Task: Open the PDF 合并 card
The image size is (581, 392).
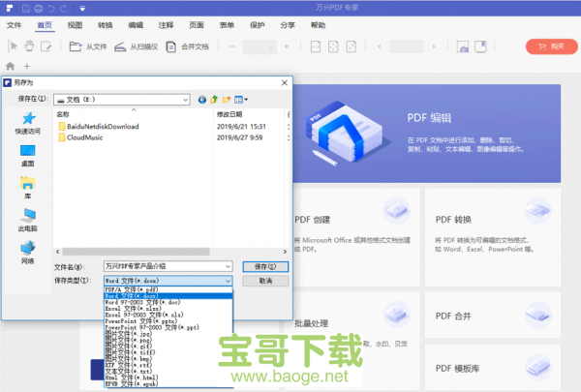Action: pyautogui.click(x=493, y=315)
